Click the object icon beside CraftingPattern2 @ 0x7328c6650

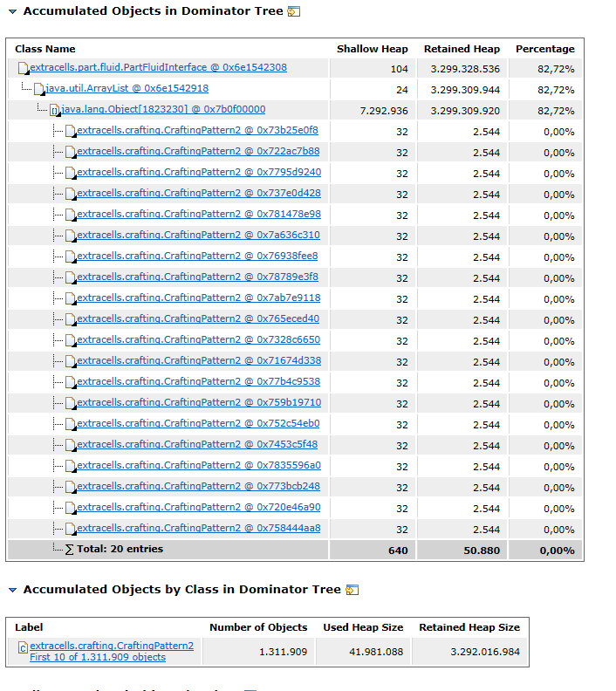pos(71,340)
